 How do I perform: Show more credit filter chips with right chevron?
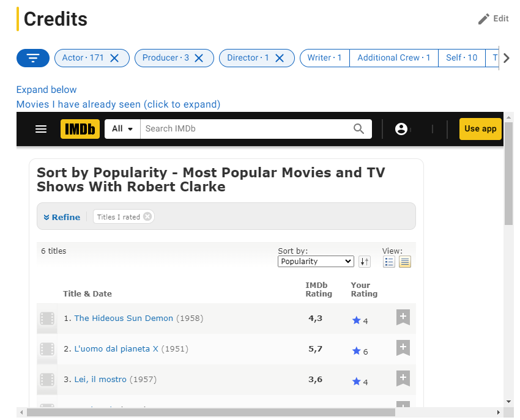pos(506,58)
